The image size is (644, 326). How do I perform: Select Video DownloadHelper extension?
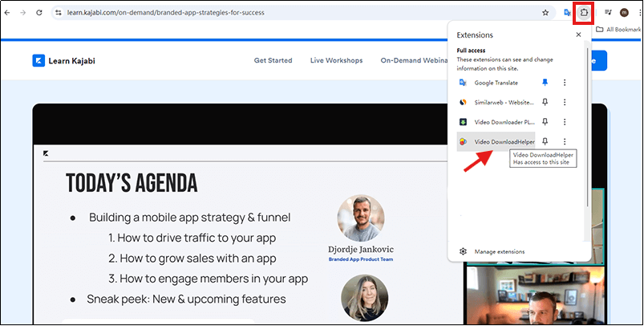tap(496, 142)
